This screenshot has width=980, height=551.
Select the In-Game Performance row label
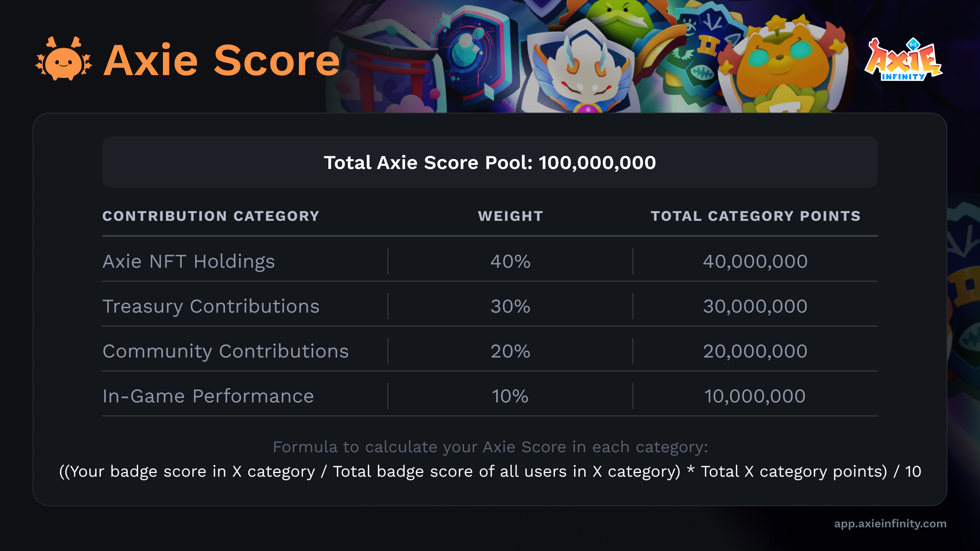tap(208, 396)
